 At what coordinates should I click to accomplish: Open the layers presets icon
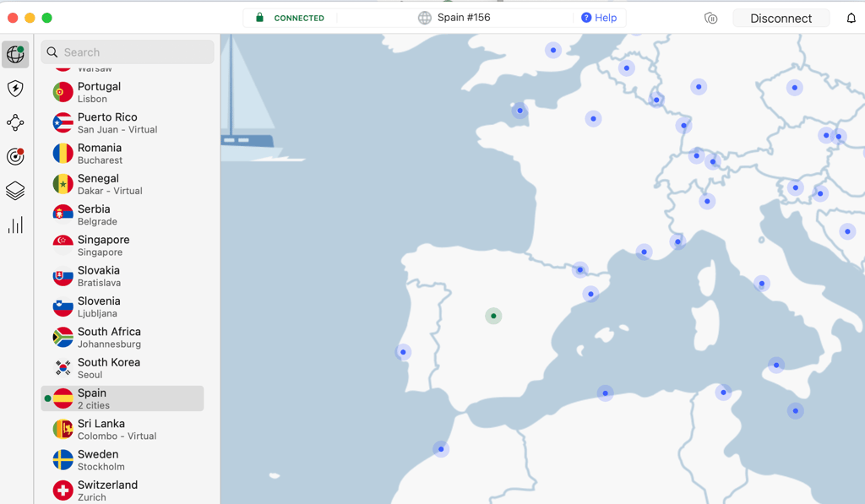pos(15,191)
